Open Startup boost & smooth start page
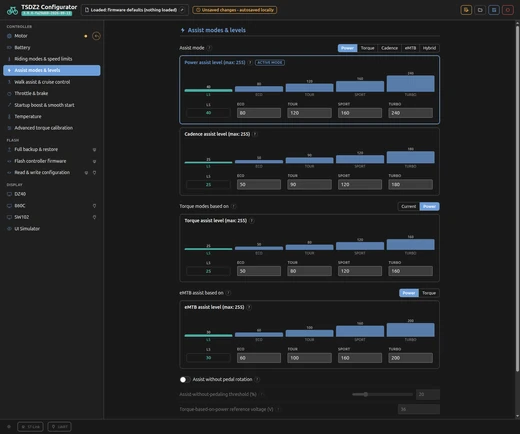 (x=52, y=105)
